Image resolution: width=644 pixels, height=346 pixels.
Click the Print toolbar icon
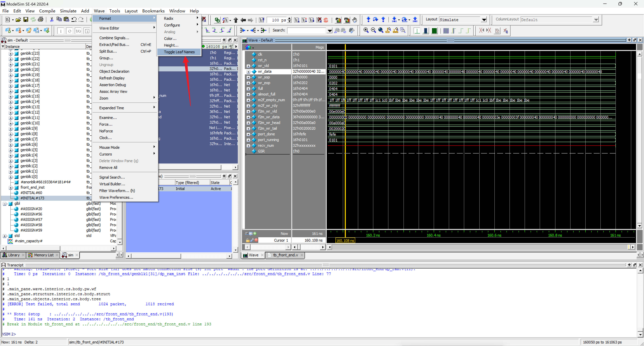[x=40, y=19]
